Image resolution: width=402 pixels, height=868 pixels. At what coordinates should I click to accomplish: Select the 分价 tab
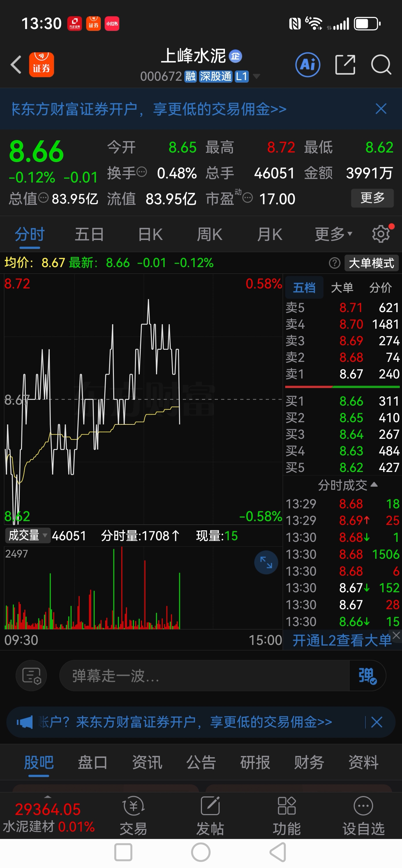click(380, 288)
